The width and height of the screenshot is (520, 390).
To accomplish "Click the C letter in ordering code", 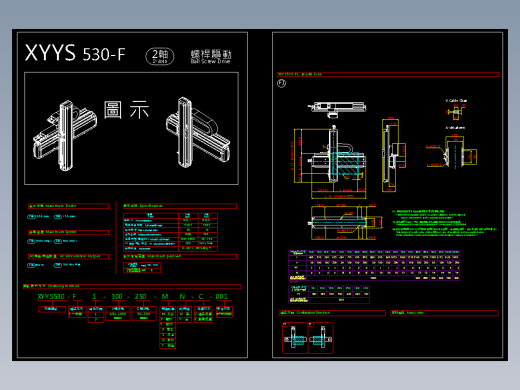I will click(x=201, y=297).
